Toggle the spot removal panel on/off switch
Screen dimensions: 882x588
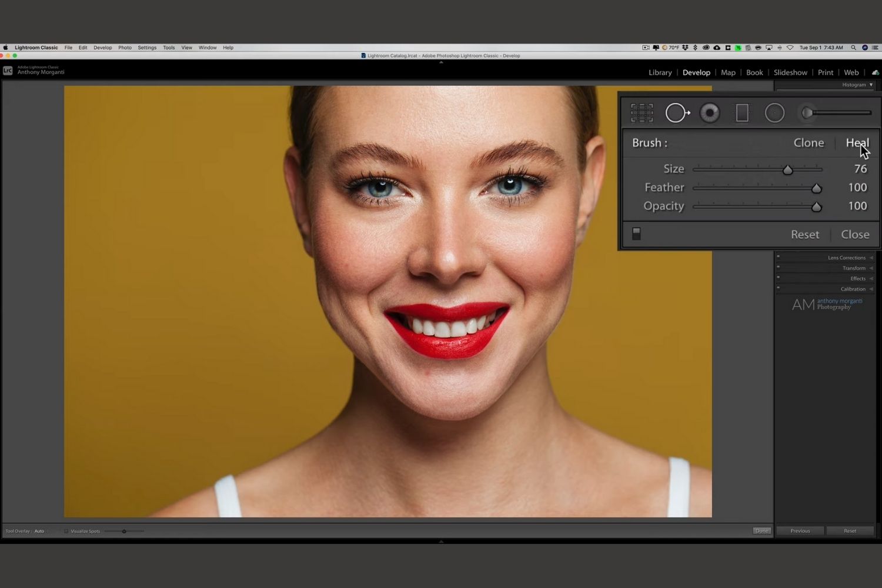(x=636, y=234)
